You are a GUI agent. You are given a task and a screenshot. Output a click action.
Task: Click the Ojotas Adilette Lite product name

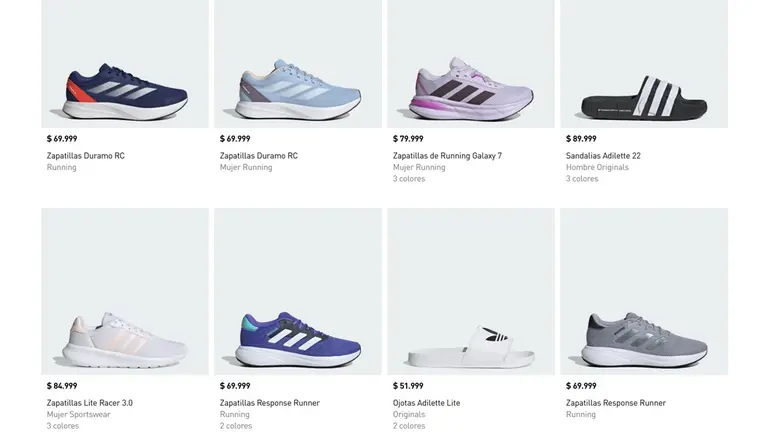427,403
